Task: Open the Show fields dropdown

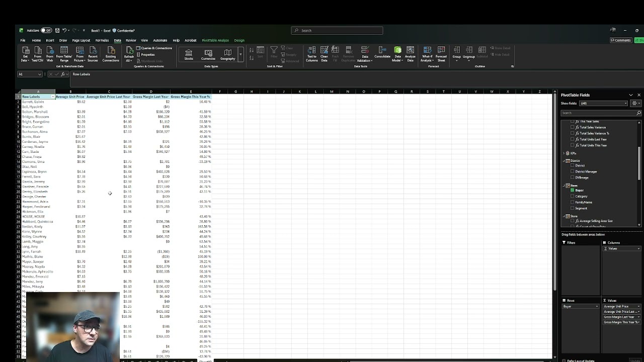Action: [x=603, y=103]
